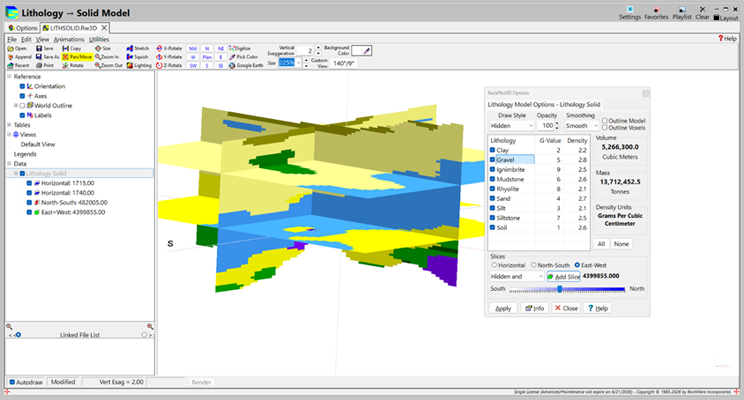This screenshot has width=744, height=400.
Task: Zoom In on the 3D view
Action: pos(107,57)
